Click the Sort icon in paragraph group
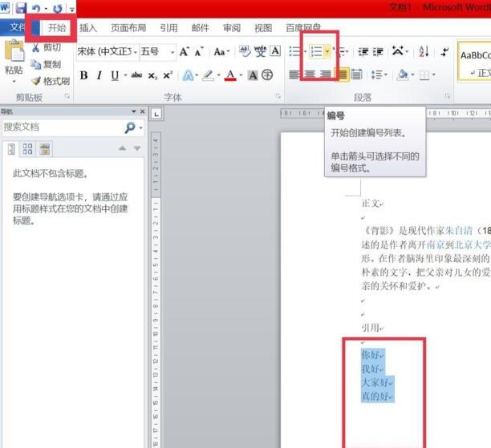Screen dimensions: 491x448 point(424,51)
